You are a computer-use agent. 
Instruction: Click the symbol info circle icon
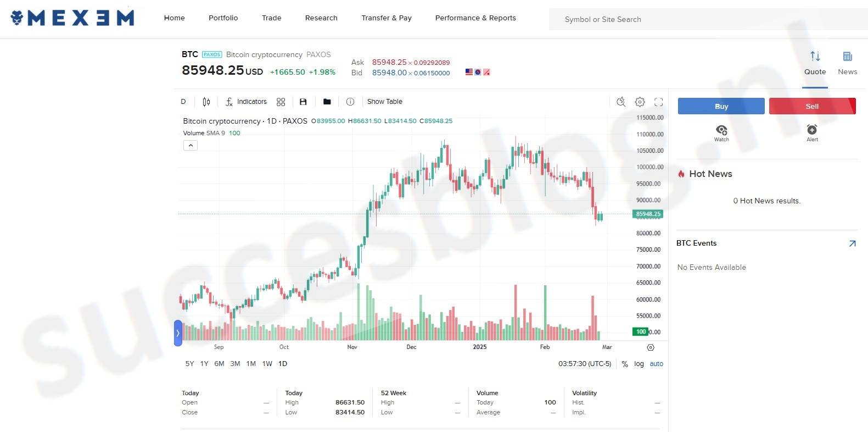[x=350, y=102]
